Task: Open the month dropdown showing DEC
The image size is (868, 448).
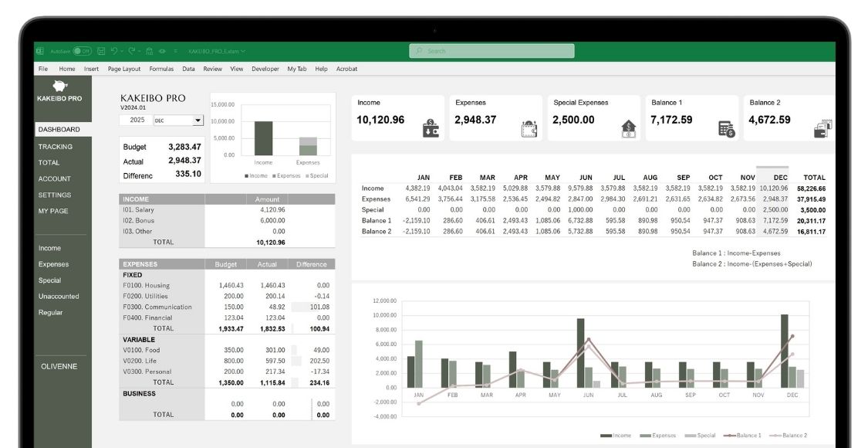Action: tap(198, 120)
